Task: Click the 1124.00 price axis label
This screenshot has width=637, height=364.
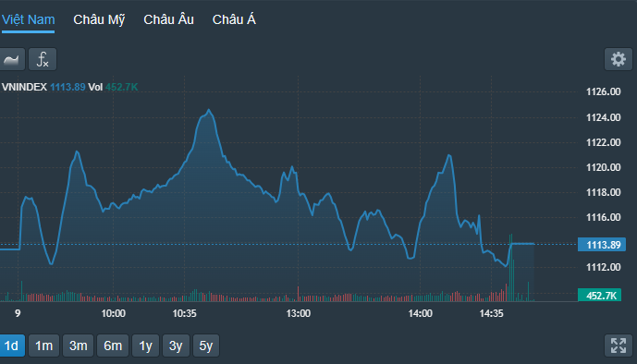Action: click(604, 117)
